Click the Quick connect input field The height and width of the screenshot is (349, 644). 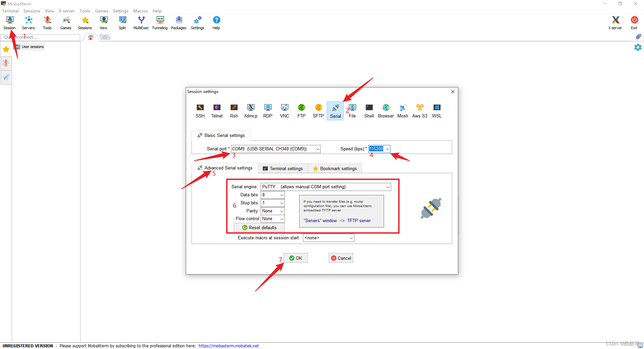(x=41, y=37)
